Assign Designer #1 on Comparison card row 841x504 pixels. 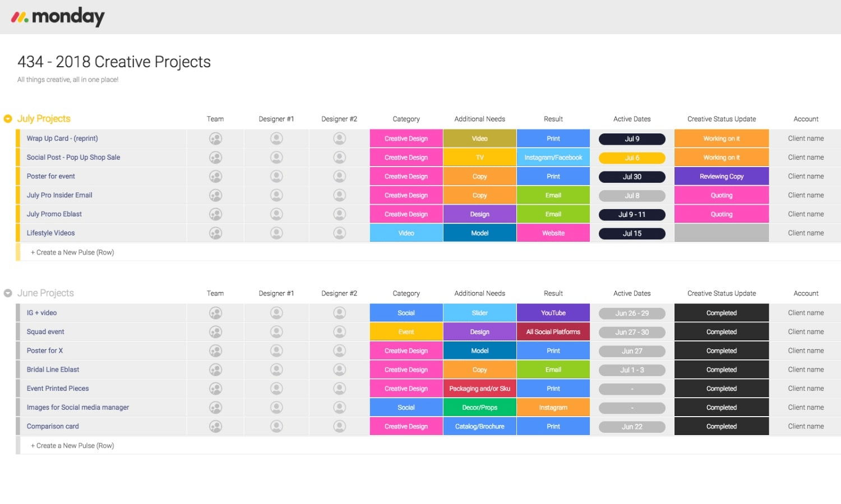coord(276,426)
